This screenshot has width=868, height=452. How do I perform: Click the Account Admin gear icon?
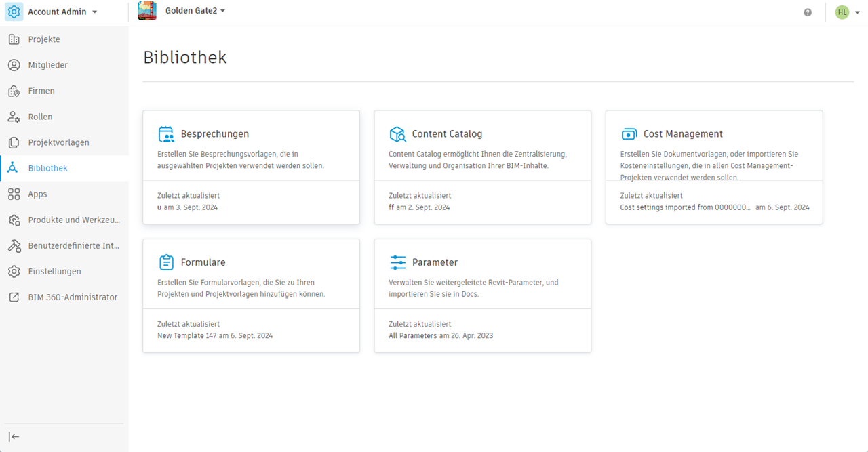(x=14, y=12)
